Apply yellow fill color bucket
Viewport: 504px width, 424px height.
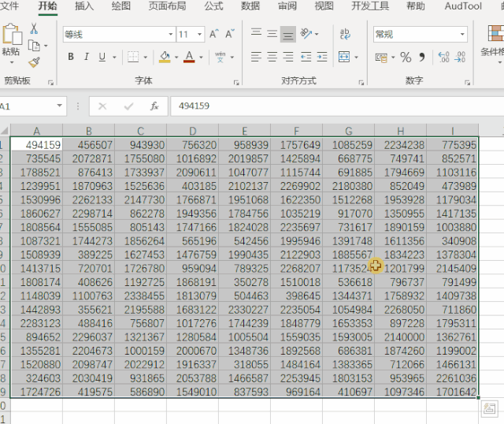(165, 57)
